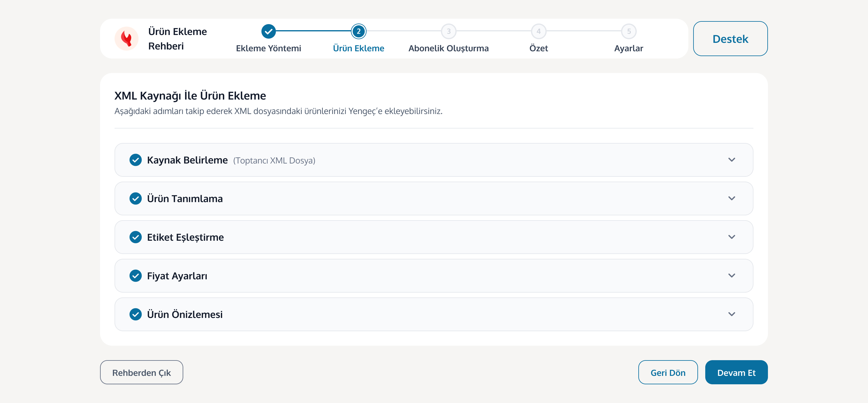Select step 4 circle for Özet
Image resolution: width=868 pixels, height=403 pixels.
[x=539, y=31]
